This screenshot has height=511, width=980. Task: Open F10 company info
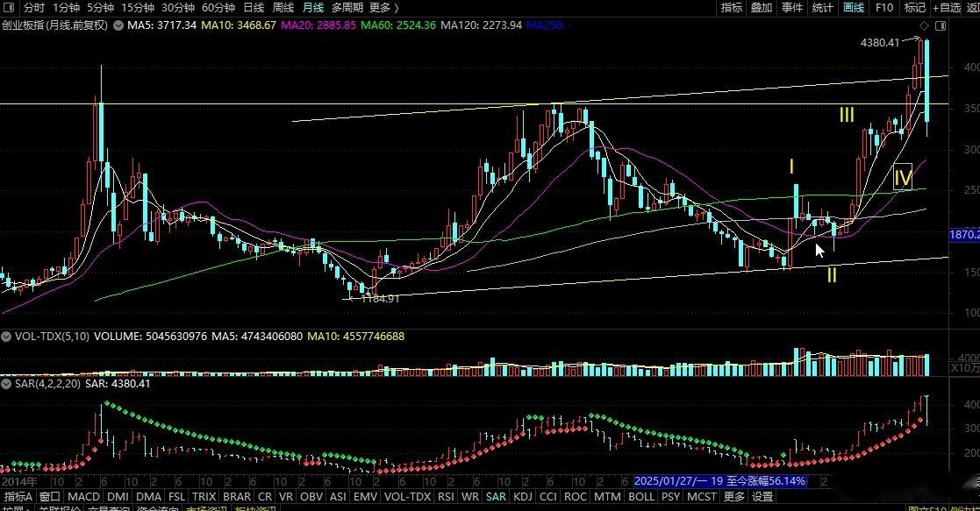[x=883, y=8]
